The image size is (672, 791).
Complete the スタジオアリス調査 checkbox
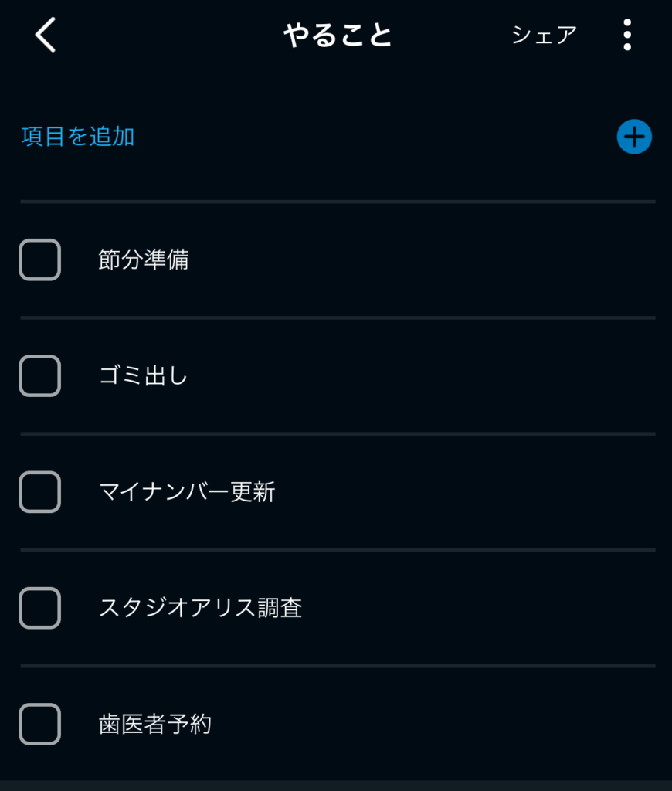40,608
